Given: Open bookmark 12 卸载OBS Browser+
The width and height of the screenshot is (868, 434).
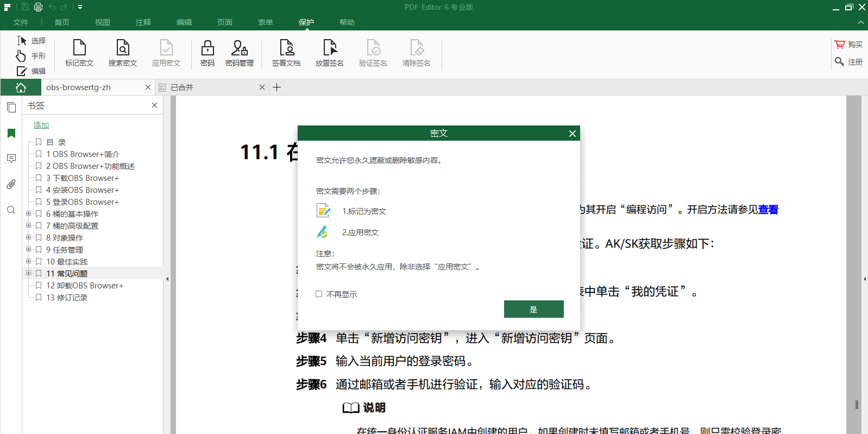Looking at the screenshot, I should (x=85, y=286).
